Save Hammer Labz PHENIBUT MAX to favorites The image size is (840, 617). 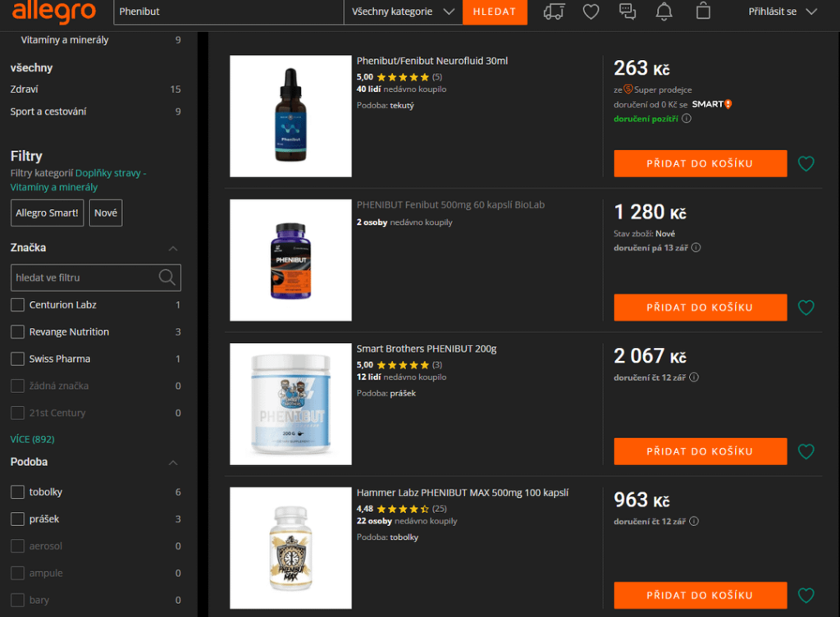[x=806, y=595]
